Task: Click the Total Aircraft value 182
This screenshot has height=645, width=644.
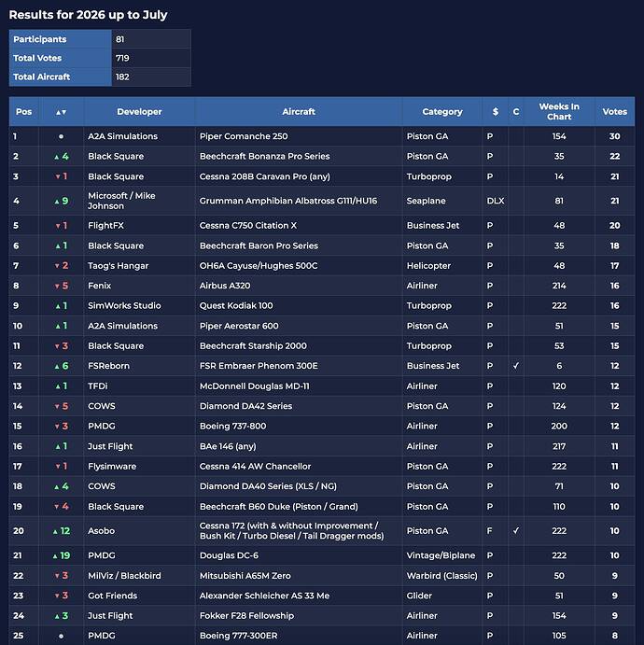Action: (122, 77)
